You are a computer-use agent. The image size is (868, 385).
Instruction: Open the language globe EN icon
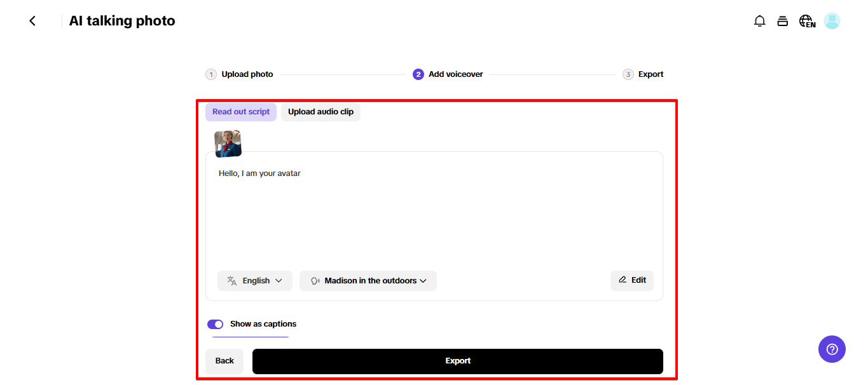point(806,20)
